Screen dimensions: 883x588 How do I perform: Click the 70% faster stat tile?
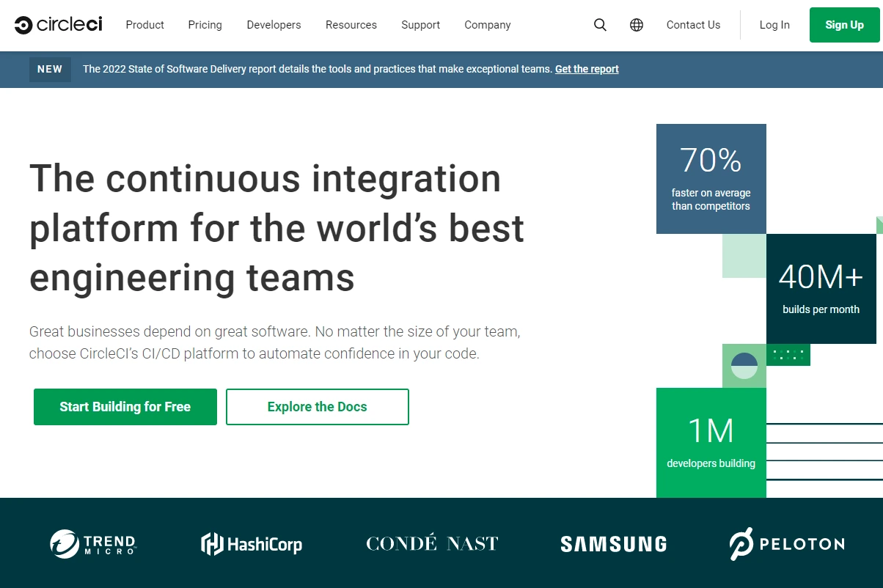711,179
